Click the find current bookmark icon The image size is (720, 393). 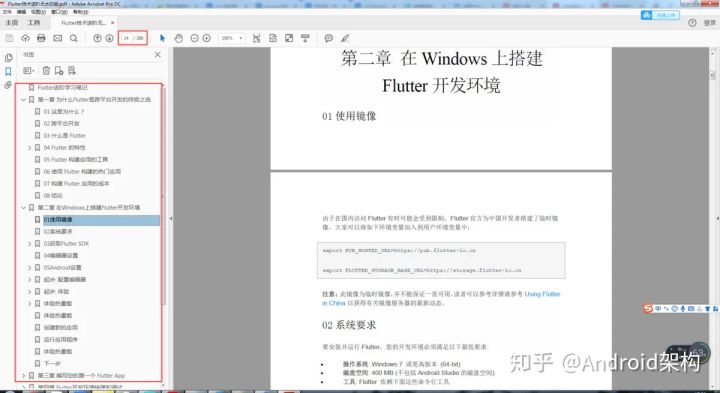point(72,71)
